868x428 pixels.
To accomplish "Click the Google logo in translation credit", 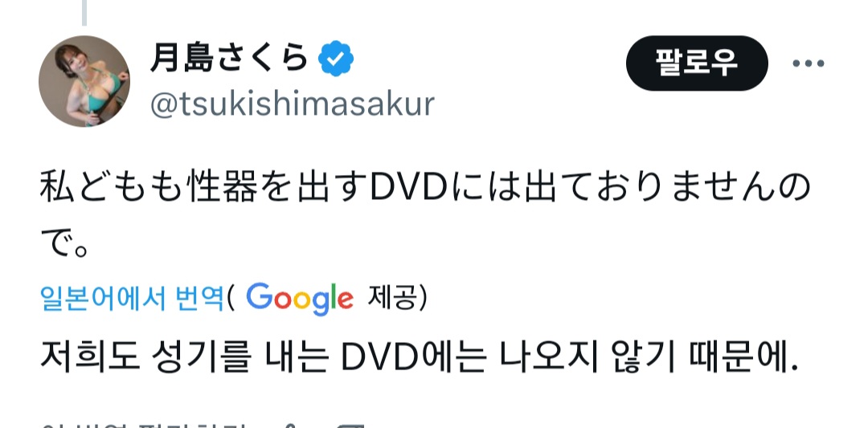I will click(300, 299).
